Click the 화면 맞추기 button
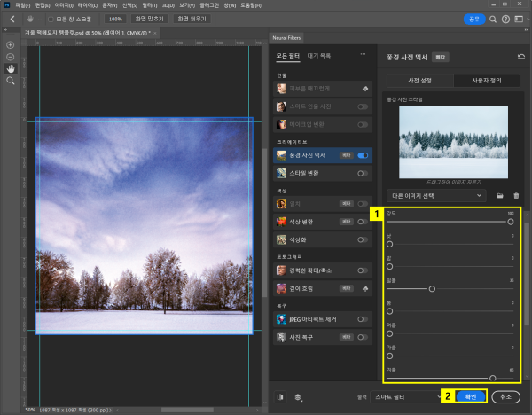Screen dimensions: 532x415 point(150,19)
